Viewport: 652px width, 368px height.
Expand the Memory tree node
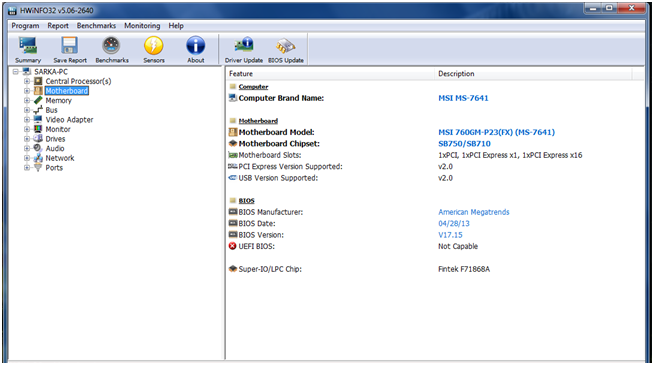point(27,100)
